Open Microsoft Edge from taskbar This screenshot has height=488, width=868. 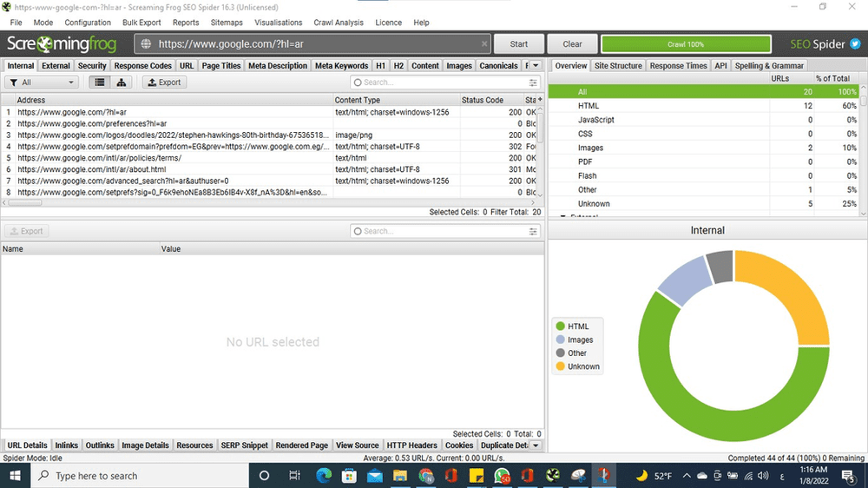point(324,475)
